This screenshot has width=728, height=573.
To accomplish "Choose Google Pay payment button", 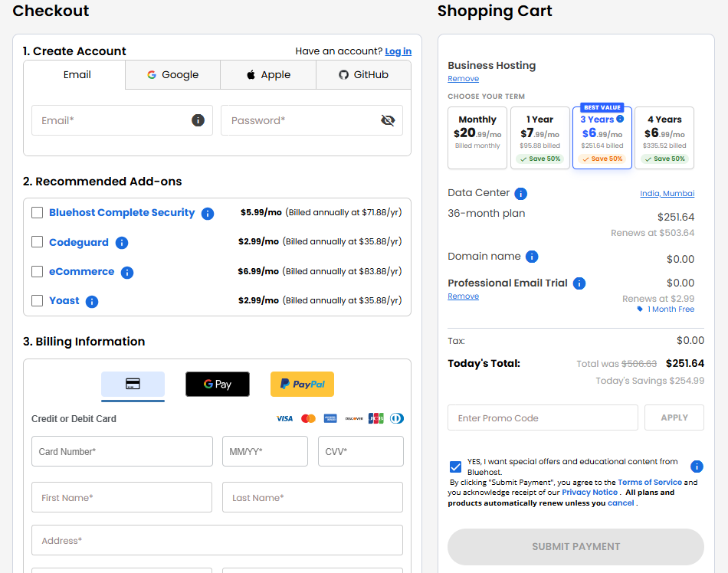I will 218,384.
